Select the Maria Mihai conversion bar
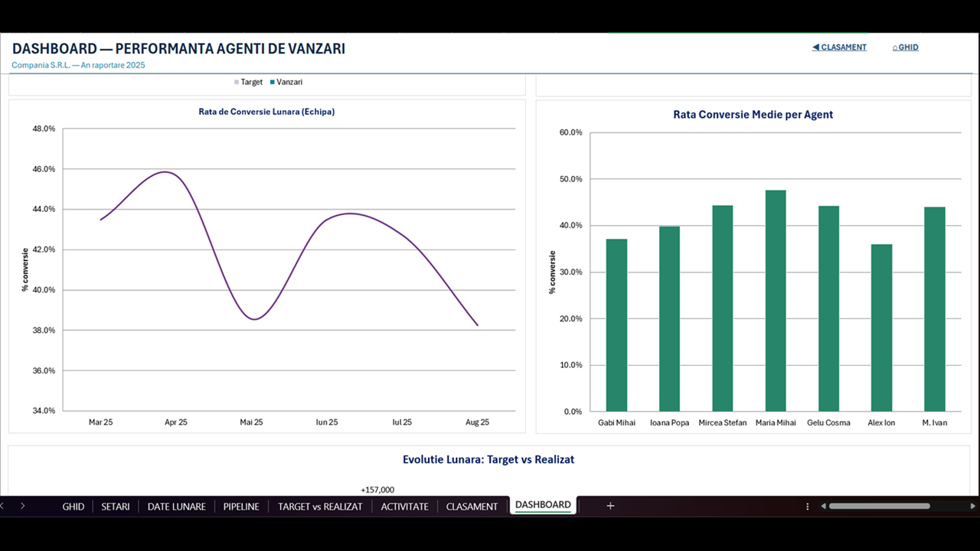The width and height of the screenshot is (980, 551). click(x=776, y=301)
